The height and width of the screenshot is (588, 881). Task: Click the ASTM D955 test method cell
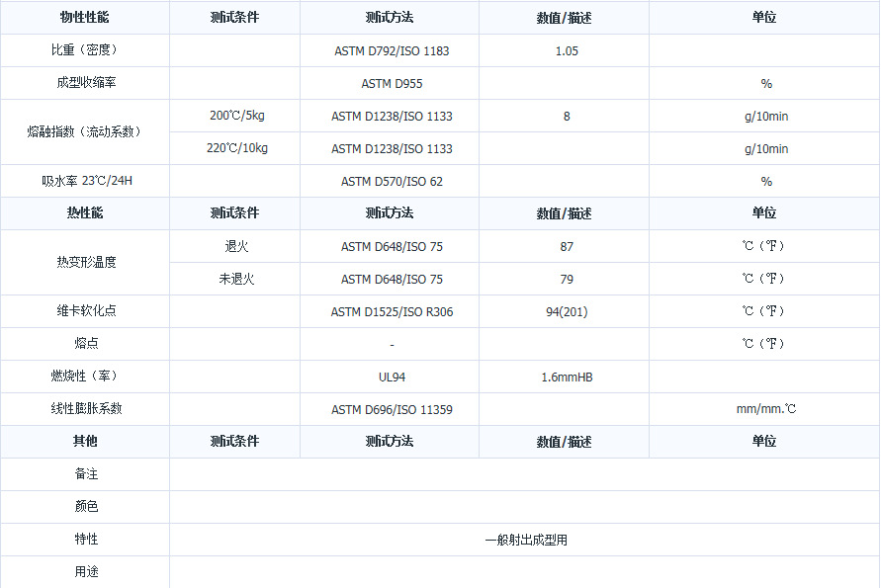tap(392, 84)
